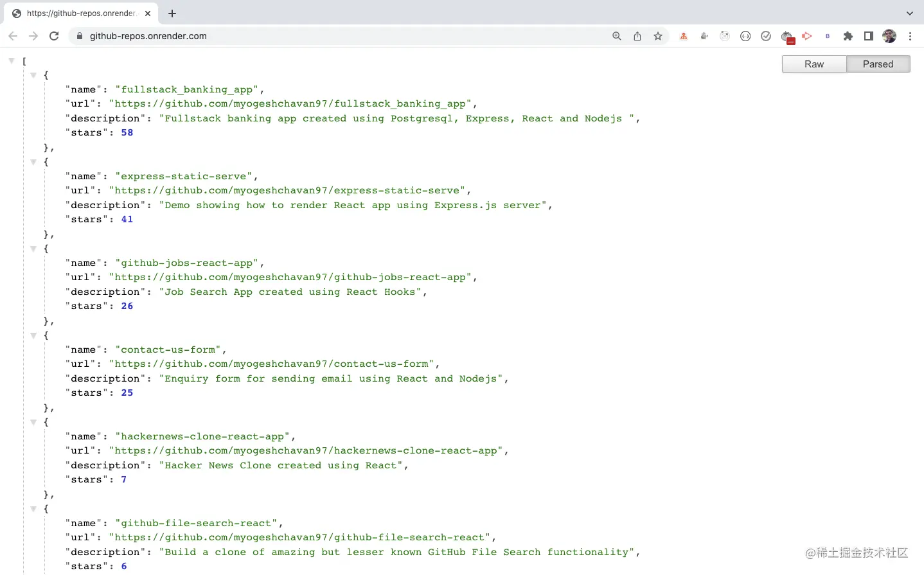Image resolution: width=924 pixels, height=575 pixels.
Task: Open the pink play-arrow extension
Action: [807, 36]
